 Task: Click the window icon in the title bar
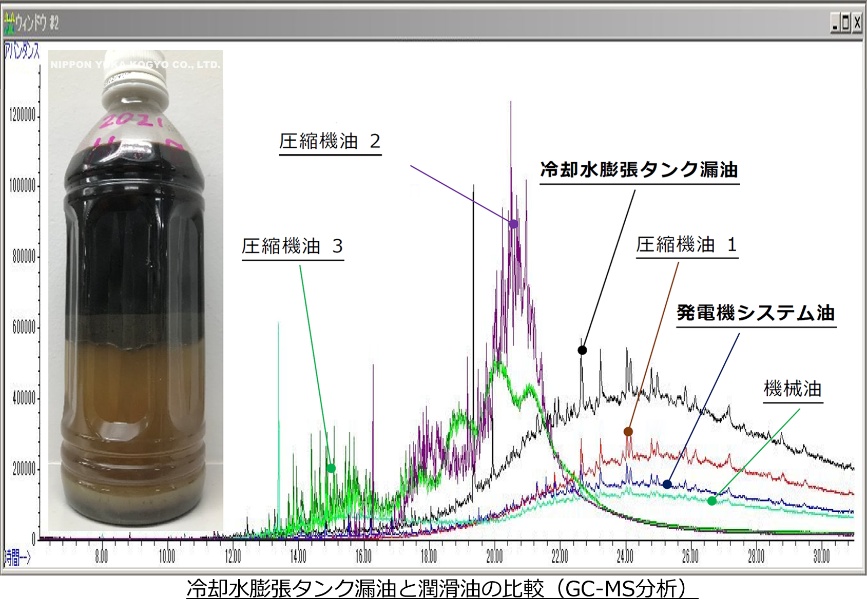[x=10, y=23]
